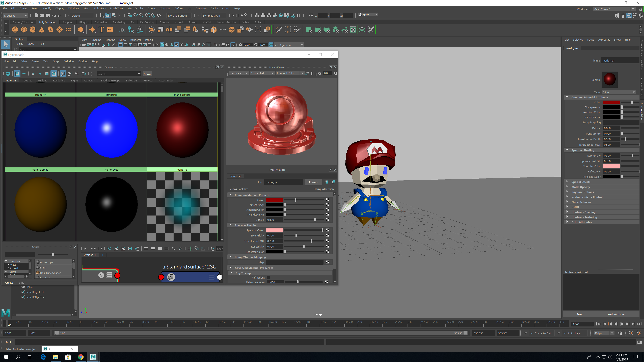The width and height of the screenshot is (644, 362).
Task: Click the Load Attributes button
Action: coord(615,314)
